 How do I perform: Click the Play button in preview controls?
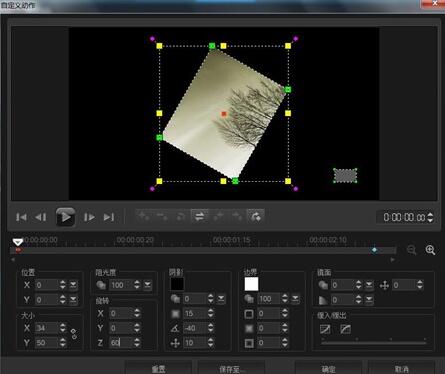coord(65,217)
